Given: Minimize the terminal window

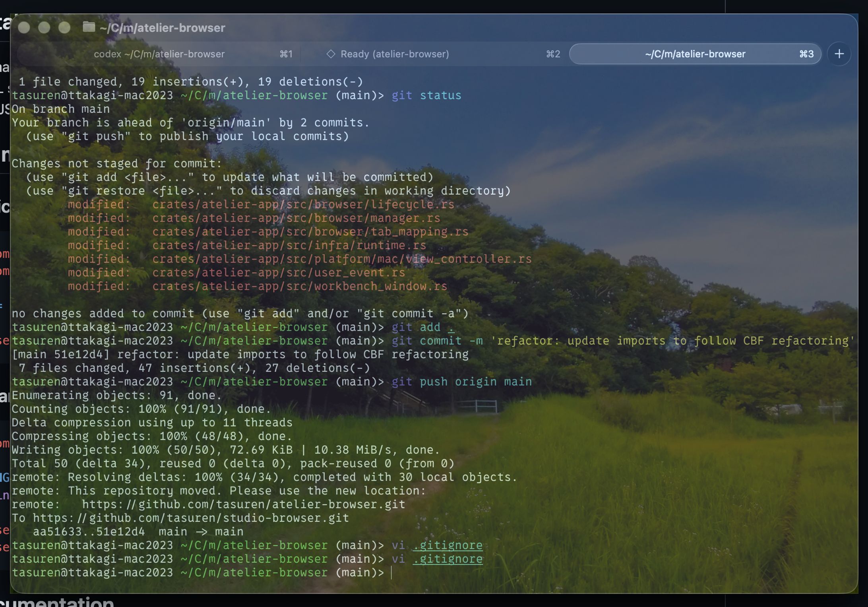Looking at the screenshot, I should [x=44, y=27].
